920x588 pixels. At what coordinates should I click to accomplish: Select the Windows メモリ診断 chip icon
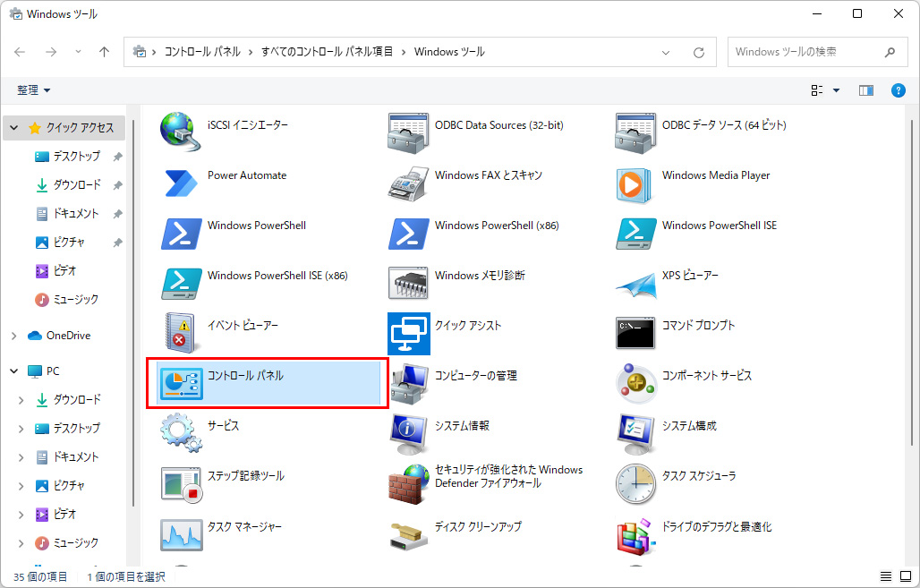click(408, 282)
